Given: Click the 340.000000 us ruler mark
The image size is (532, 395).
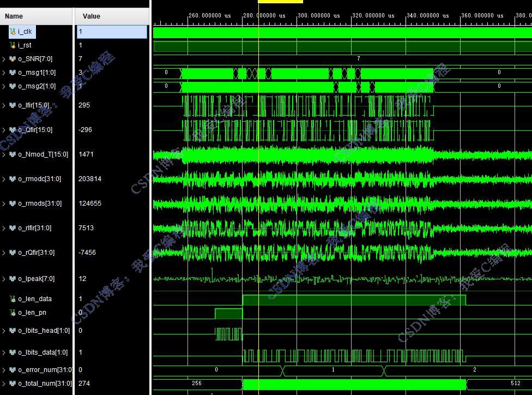Looking at the screenshot, I should click(x=428, y=16).
